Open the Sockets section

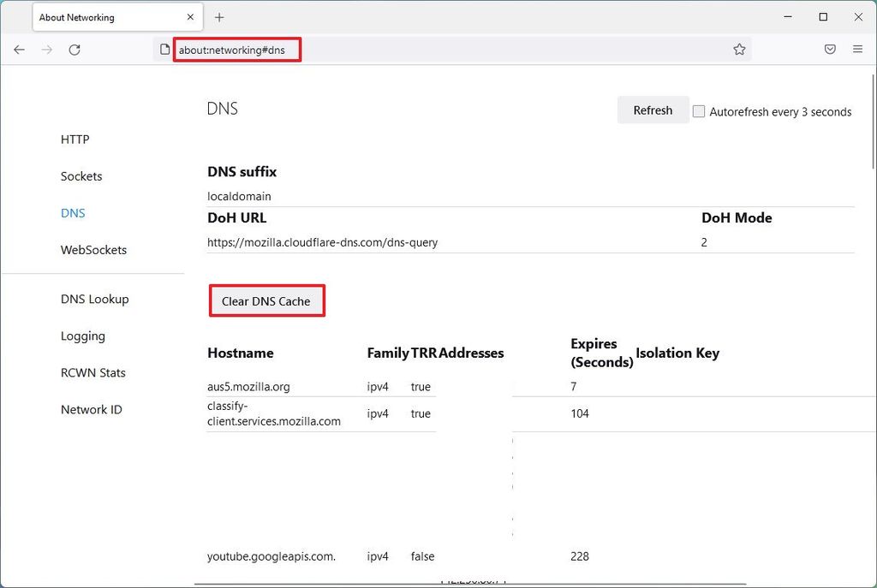pyautogui.click(x=81, y=176)
